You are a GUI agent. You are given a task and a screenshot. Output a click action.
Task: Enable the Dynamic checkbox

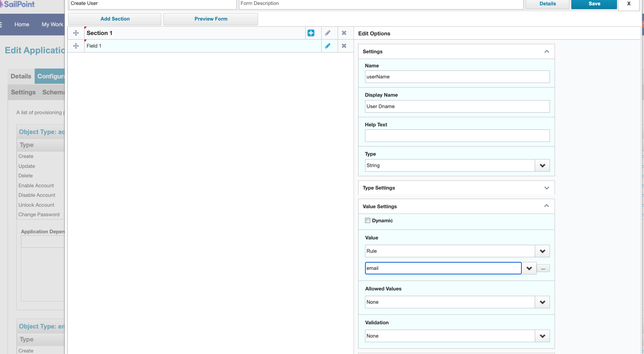(x=368, y=220)
